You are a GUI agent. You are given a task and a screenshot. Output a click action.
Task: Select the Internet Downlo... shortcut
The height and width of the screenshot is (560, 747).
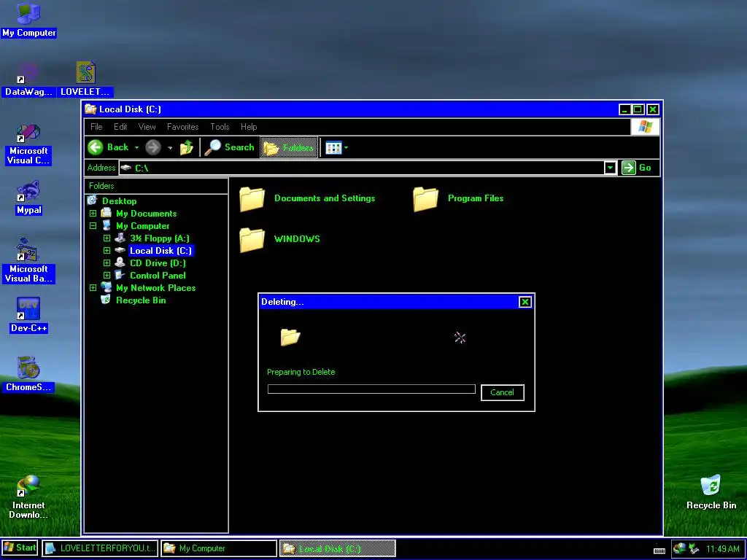click(x=28, y=497)
